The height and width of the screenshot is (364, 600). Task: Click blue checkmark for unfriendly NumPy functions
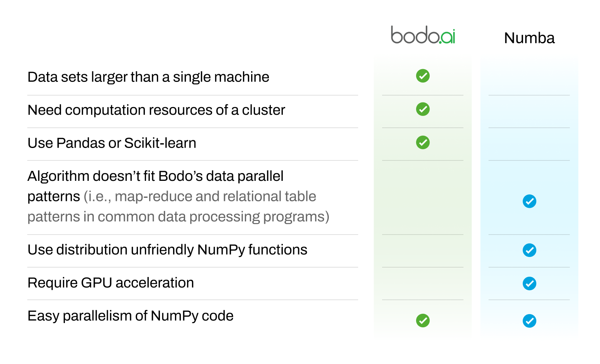pyautogui.click(x=529, y=250)
